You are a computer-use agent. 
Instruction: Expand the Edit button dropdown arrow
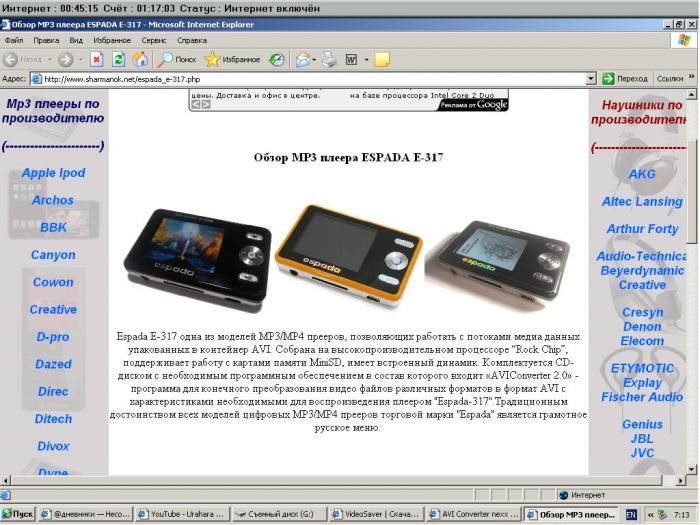coord(366,59)
